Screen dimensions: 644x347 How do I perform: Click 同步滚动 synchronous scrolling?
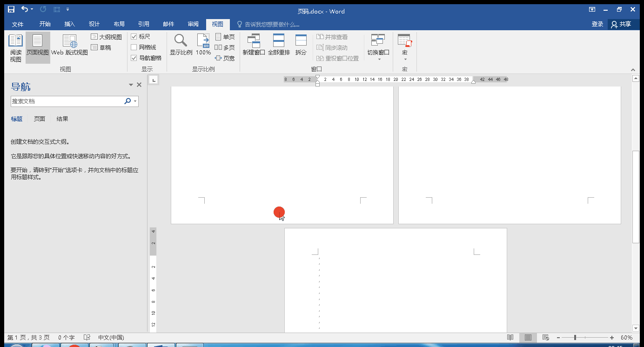pyautogui.click(x=332, y=47)
